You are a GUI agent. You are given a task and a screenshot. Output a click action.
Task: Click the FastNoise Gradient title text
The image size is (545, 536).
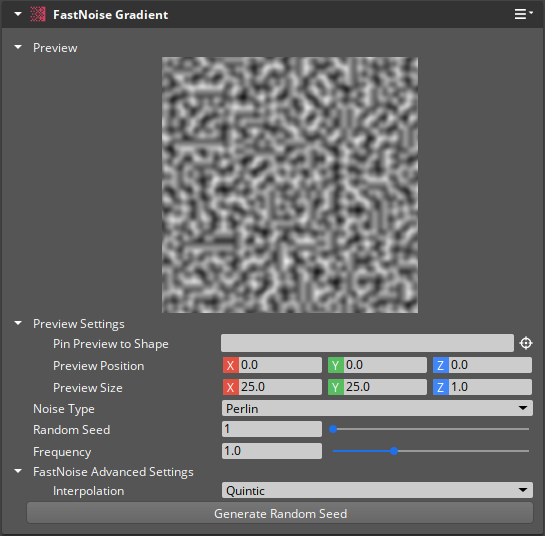tap(111, 15)
